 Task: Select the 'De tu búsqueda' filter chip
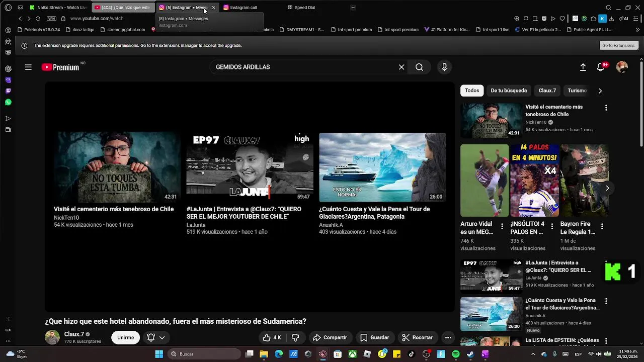509,90
